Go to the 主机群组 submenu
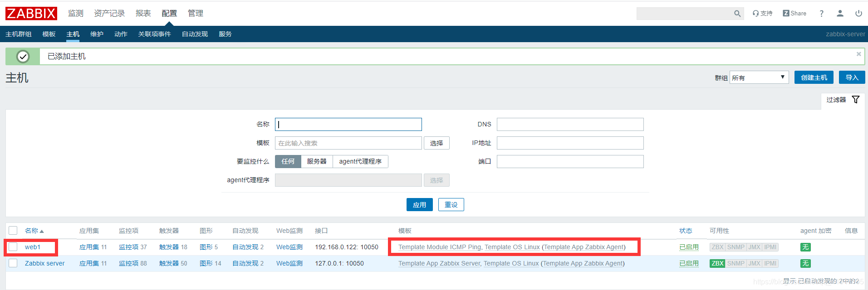 pyautogui.click(x=19, y=34)
